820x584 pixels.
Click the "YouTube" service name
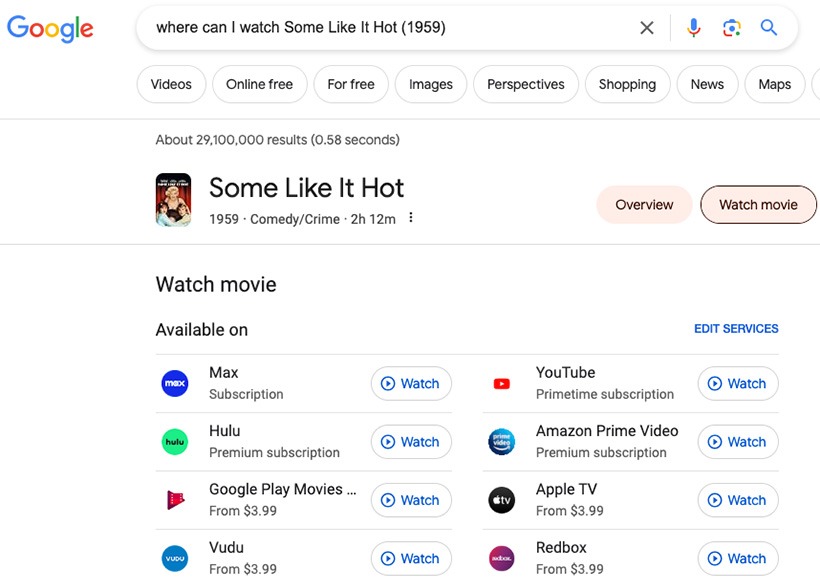pyautogui.click(x=565, y=373)
